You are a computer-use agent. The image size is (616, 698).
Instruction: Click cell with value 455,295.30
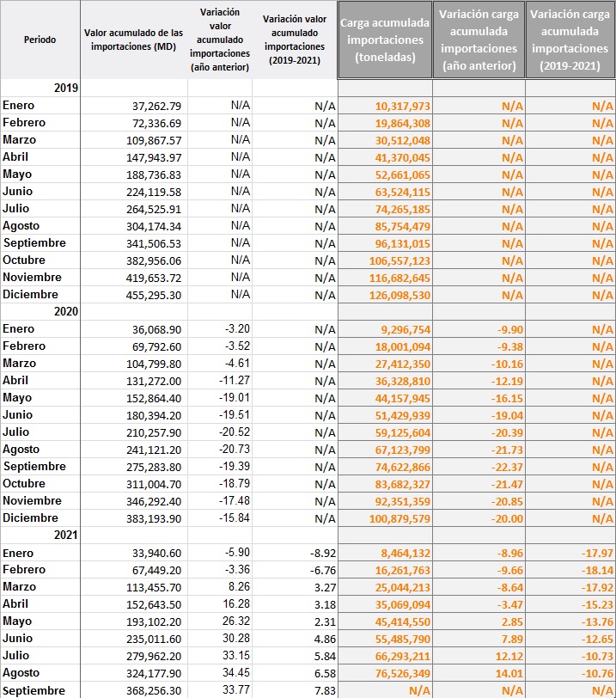click(x=134, y=295)
